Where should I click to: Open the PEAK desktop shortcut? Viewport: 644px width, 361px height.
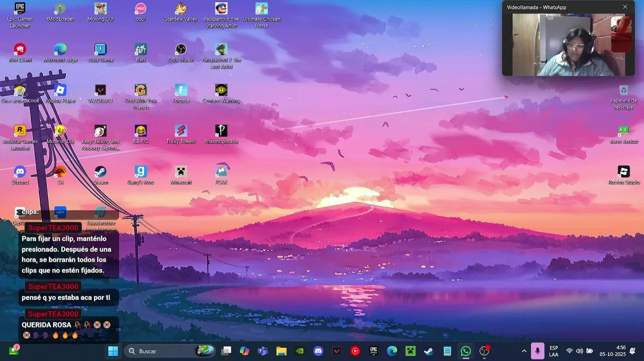point(221,175)
